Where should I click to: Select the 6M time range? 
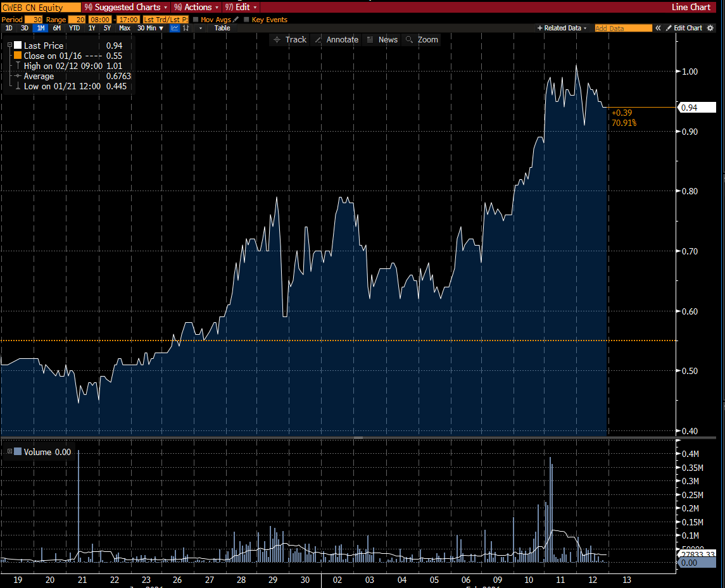56,28
